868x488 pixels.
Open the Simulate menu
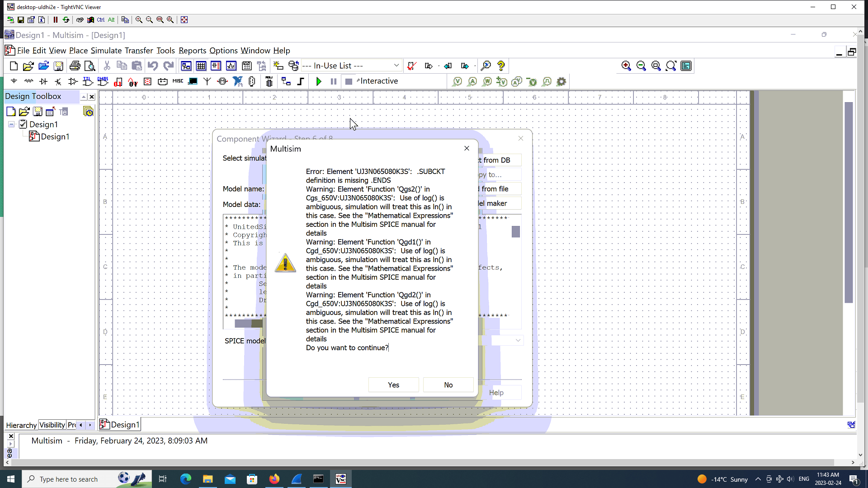click(x=106, y=51)
